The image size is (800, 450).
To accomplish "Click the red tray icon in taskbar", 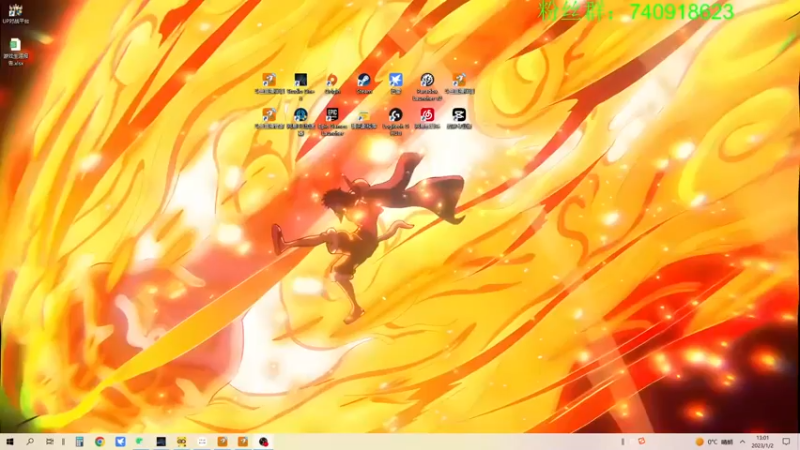I will coord(642,441).
